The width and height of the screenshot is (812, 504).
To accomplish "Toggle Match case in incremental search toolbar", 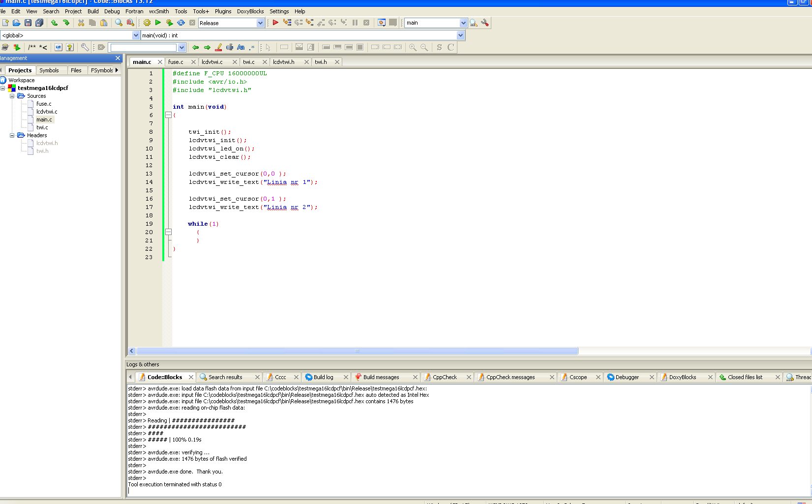I will [x=241, y=47].
